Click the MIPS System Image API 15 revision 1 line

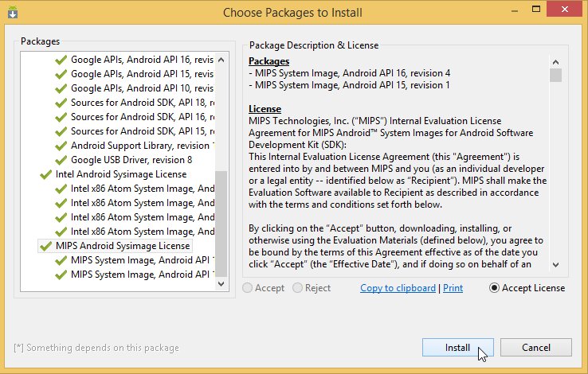click(349, 85)
